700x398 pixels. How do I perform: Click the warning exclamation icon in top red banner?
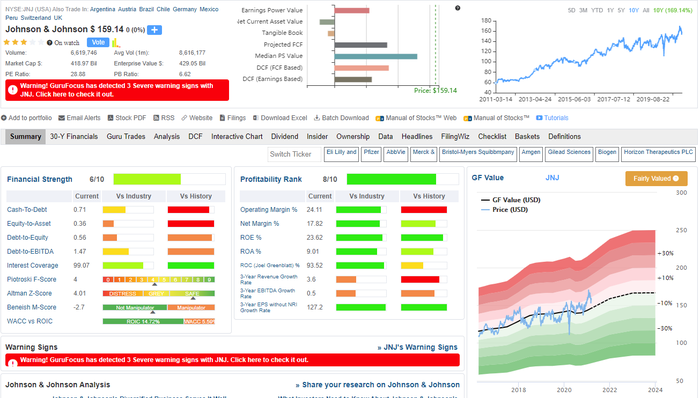pos(12,90)
